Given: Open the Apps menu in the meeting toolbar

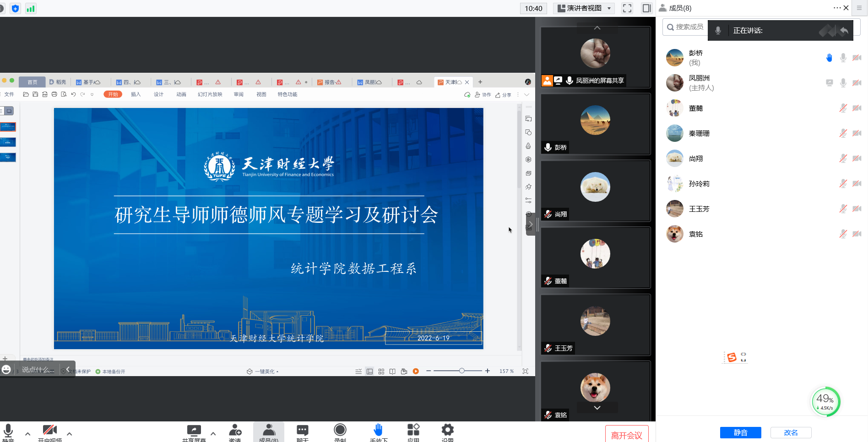Looking at the screenshot, I should point(413,432).
